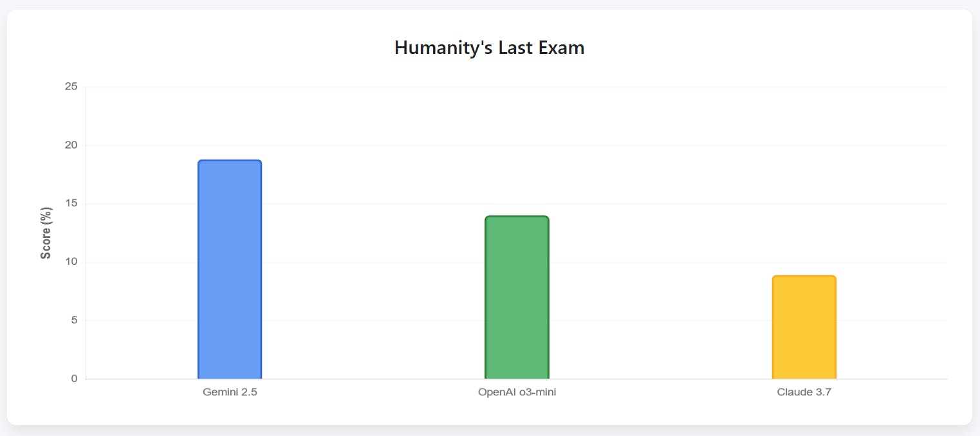Click the yellow Claude 3.7 bar

pyautogui.click(x=804, y=327)
